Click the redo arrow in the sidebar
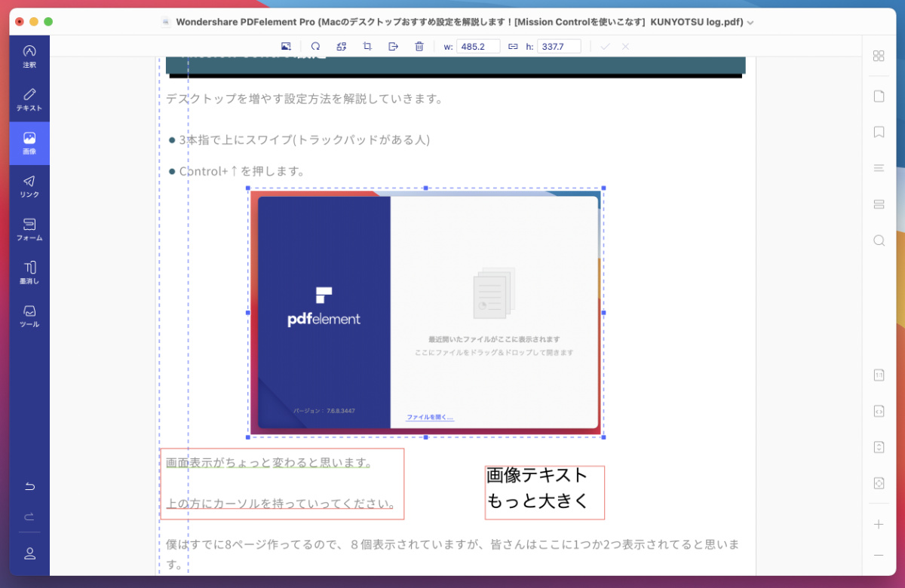905x588 pixels. click(29, 517)
